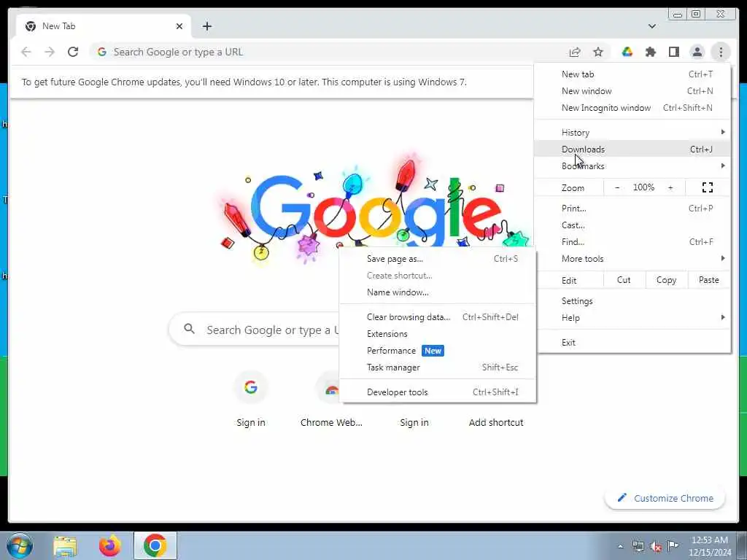Reload the page with refresh icon

[73, 52]
